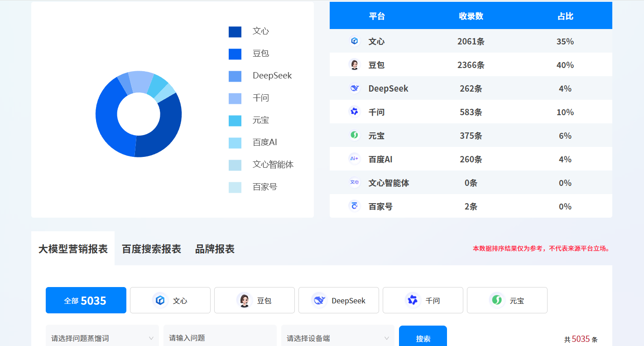The width and height of the screenshot is (644, 346).
Task: Click the 豆包 avatar icon in table
Action: click(x=354, y=65)
